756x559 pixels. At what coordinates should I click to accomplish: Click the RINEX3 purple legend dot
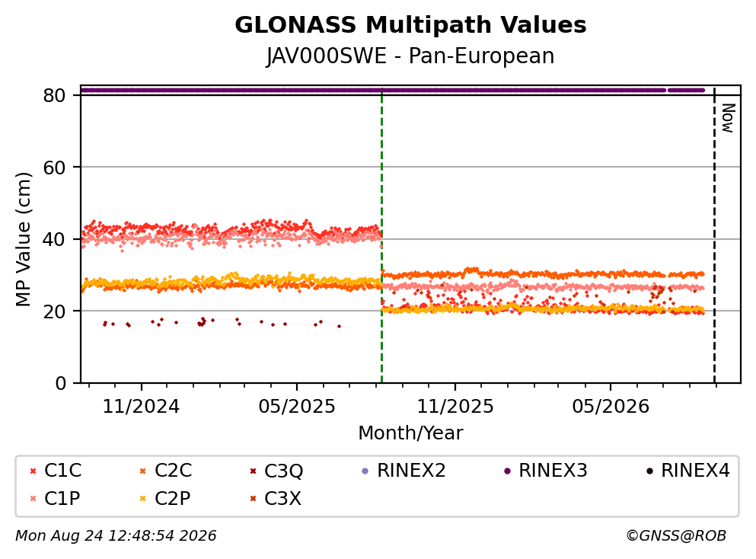click(507, 471)
